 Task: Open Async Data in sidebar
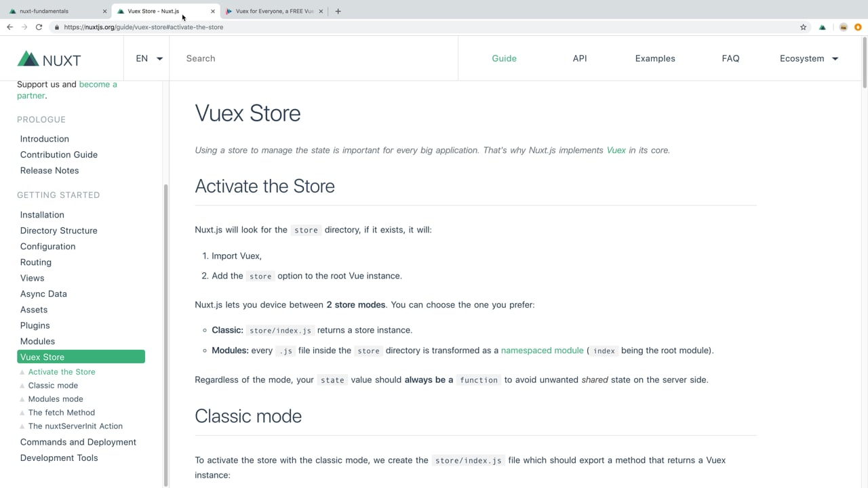[x=43, y=293]
